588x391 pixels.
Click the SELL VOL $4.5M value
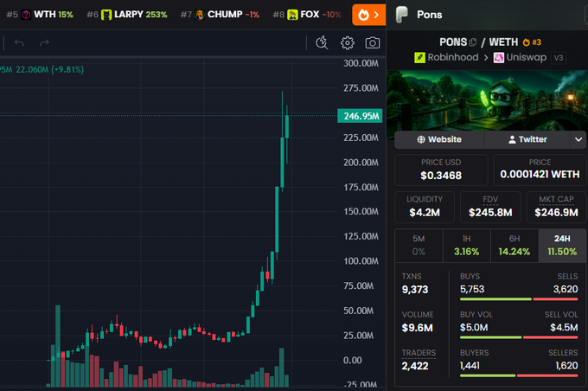(564, 328)
